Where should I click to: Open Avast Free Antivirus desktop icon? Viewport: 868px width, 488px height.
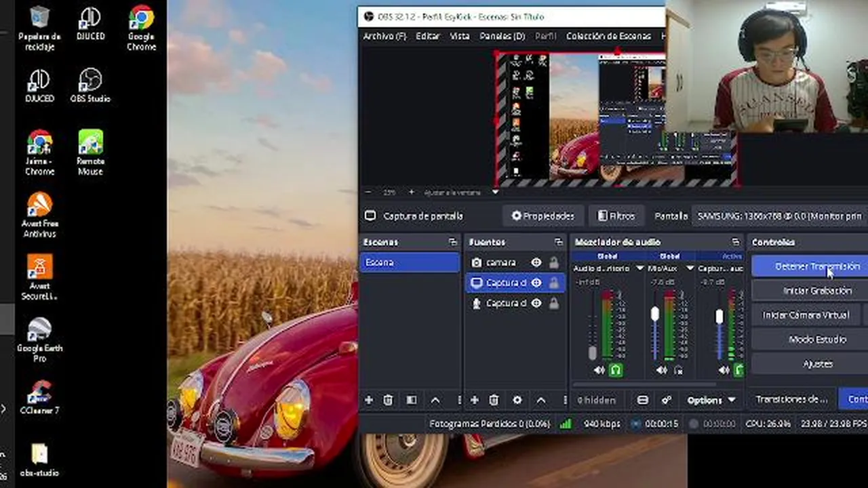[39, 216]
